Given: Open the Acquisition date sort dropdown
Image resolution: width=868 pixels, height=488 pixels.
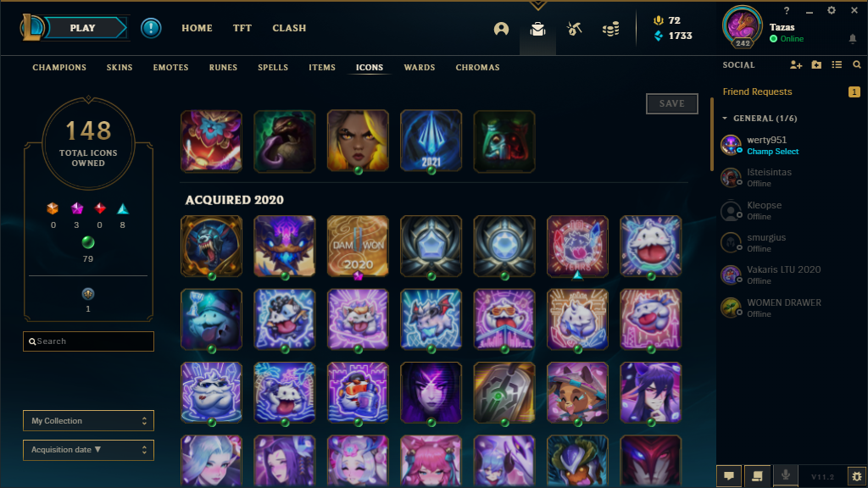Looking at the screenshot, I should (x=88, y=450).
